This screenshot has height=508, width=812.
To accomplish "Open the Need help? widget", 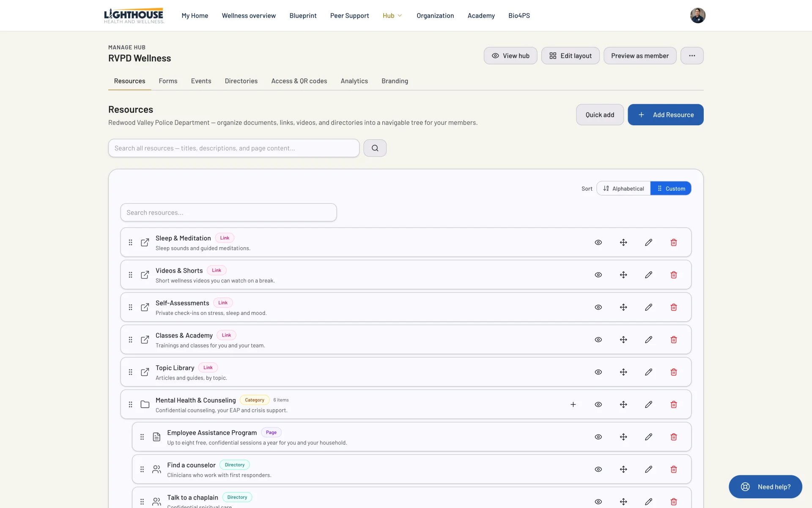I will pyautogui.click(x=765, y=487).
